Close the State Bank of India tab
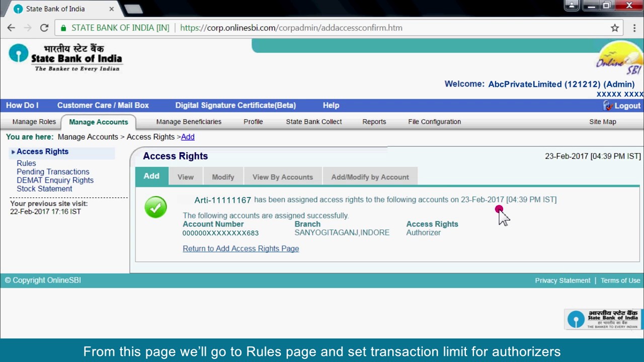 (111, 9)
